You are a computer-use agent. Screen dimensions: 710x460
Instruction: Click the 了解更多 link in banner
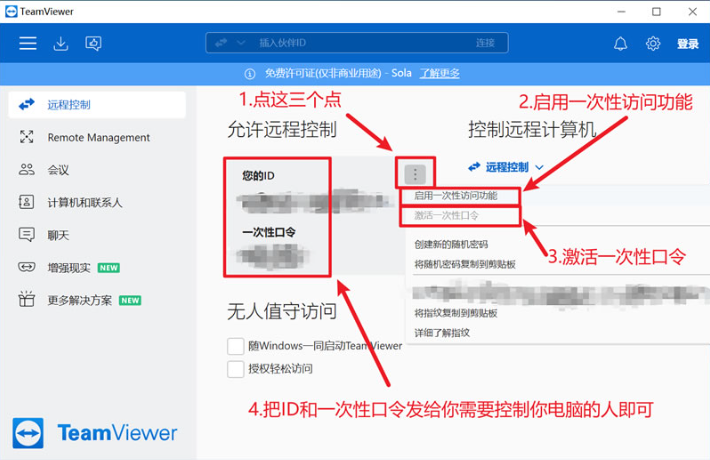click(x=439, y=73)
